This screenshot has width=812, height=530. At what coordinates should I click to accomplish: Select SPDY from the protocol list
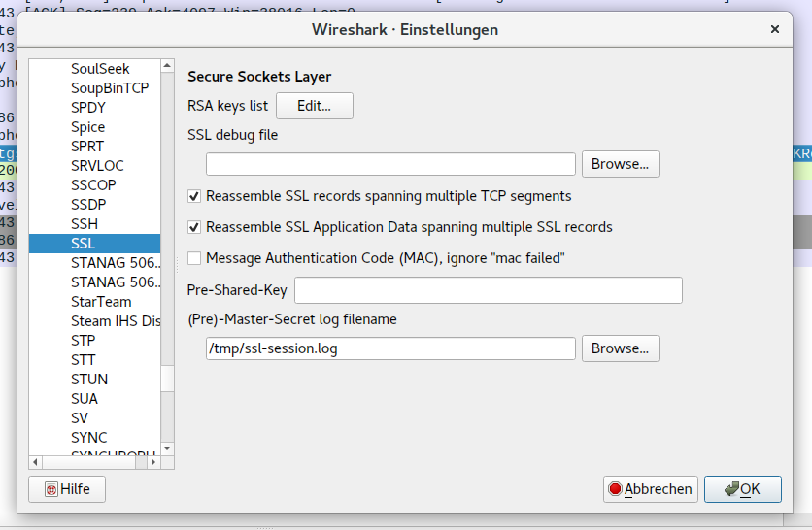tap(88, 108)
